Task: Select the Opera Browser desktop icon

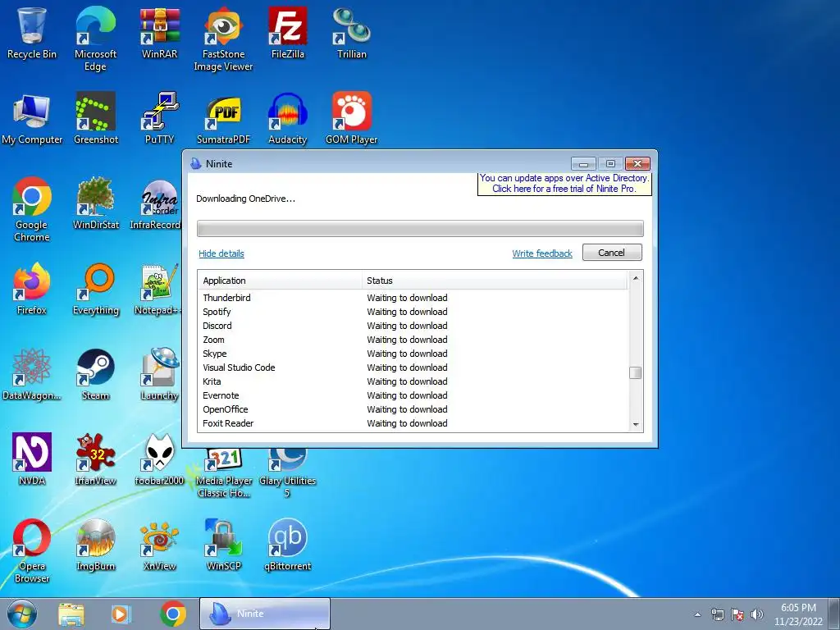Action: [32, 550]
